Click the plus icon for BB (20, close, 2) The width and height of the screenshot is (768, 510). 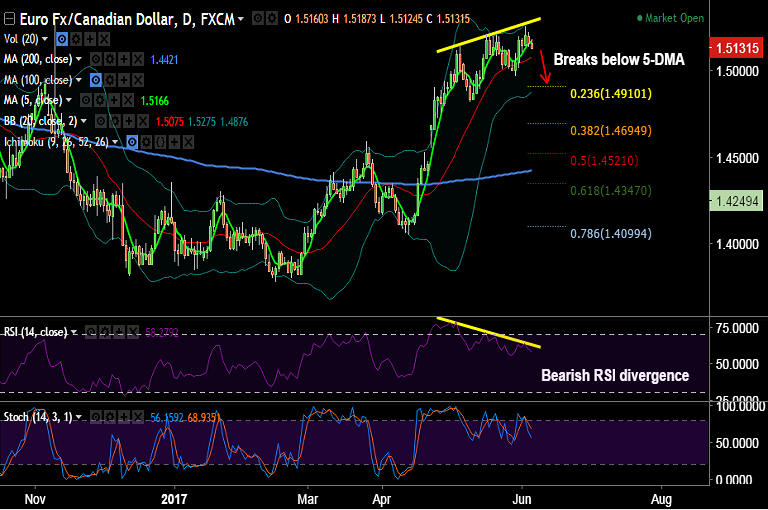point(129,121)
